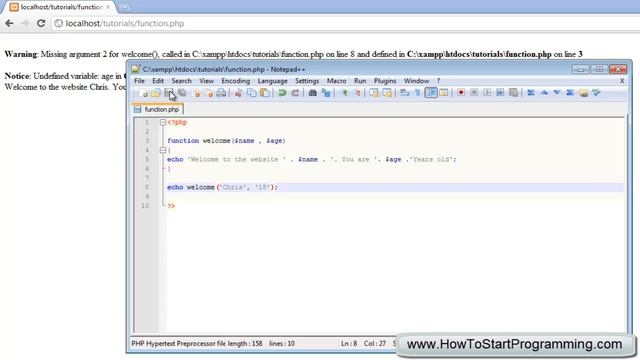Start macro recording with red dot icon
This screenshot has width=640, height=360.
pos(461,93)
